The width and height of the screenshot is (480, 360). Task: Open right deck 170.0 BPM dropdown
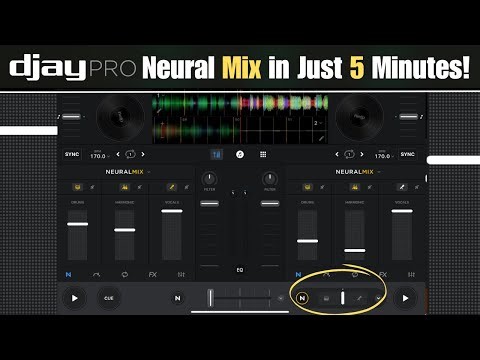coord(384,155)
